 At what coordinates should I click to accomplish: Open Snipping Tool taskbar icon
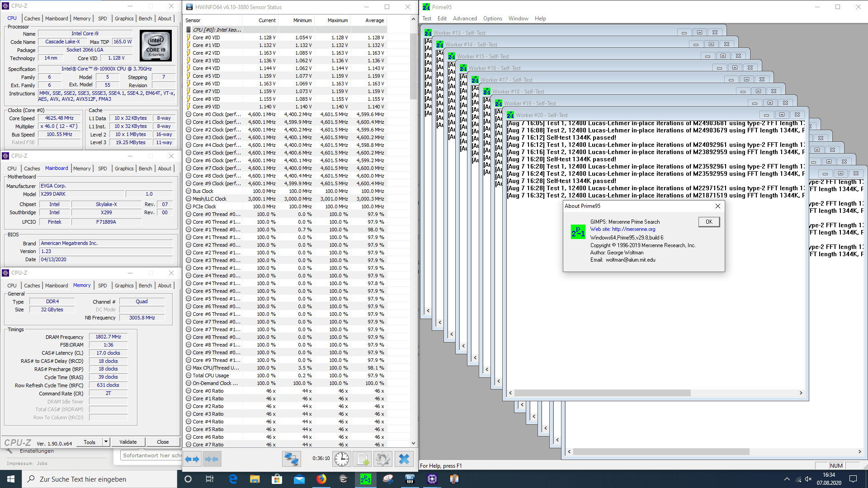coord(388,479)
